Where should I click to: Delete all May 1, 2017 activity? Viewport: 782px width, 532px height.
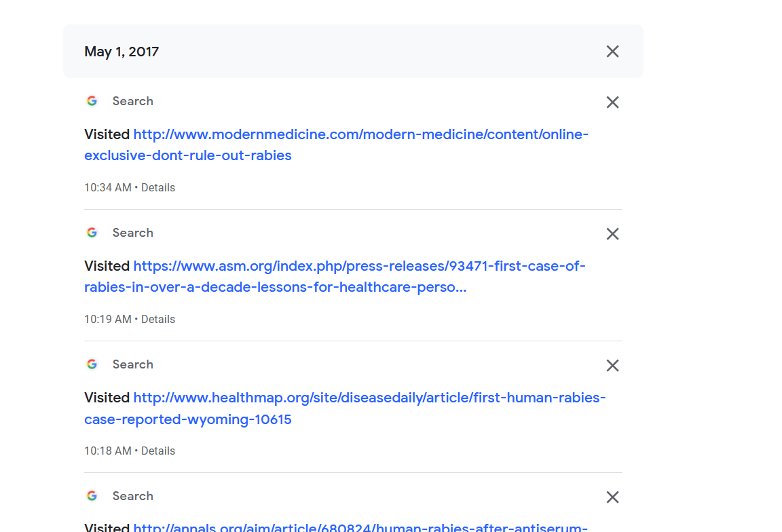612,52
